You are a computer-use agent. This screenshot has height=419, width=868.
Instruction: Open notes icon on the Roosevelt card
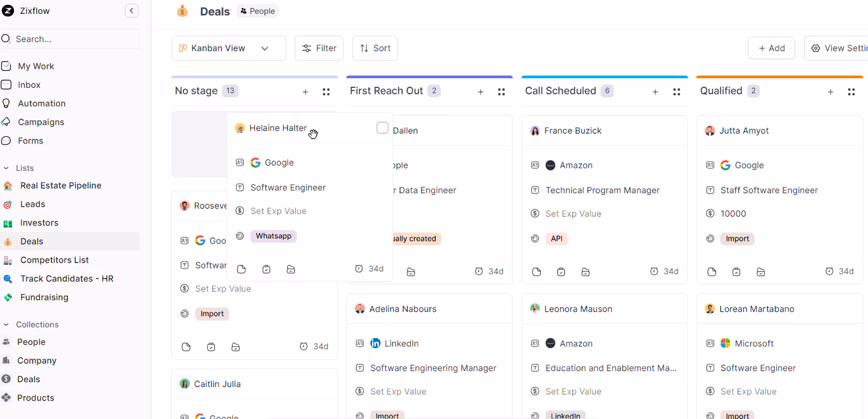click(187, 347)
